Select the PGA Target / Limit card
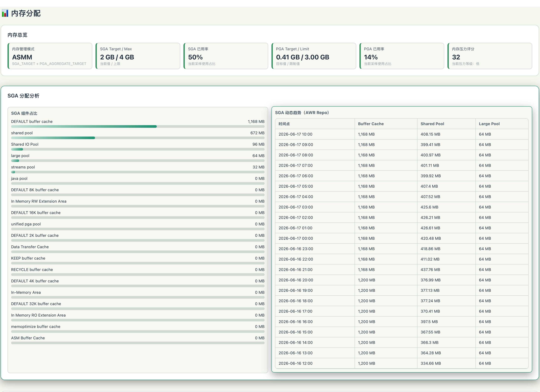 (x=314, y=56)
